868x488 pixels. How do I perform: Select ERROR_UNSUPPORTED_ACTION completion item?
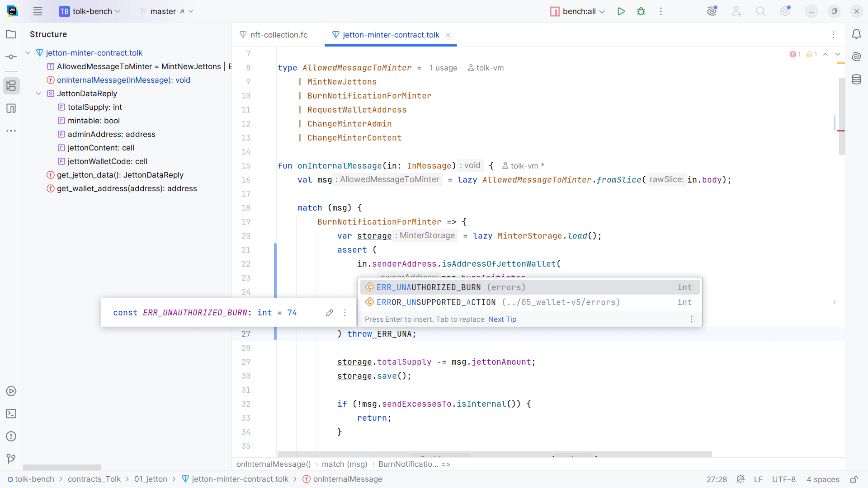(x=529, y=302)
